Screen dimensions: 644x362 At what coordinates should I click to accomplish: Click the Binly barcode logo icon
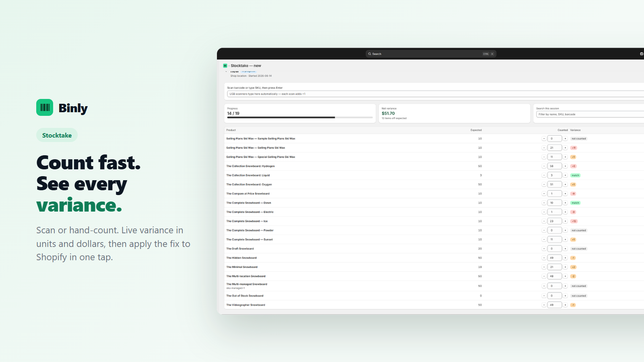(x=45, y=107)
